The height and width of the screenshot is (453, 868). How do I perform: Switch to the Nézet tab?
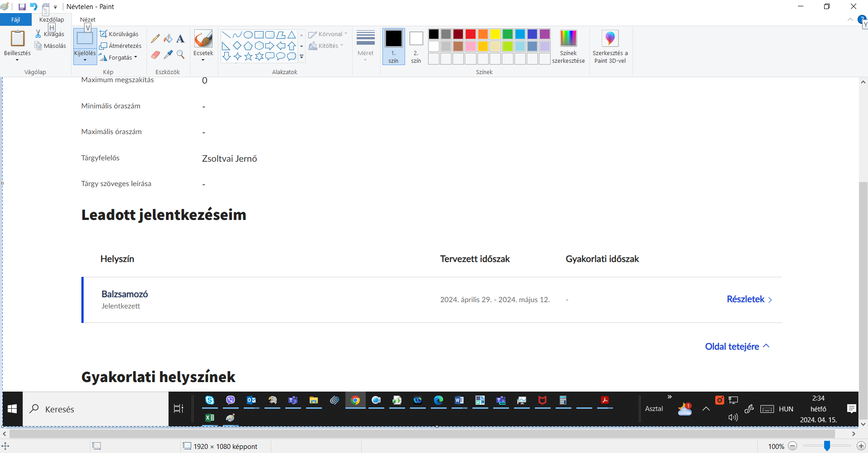88,20
